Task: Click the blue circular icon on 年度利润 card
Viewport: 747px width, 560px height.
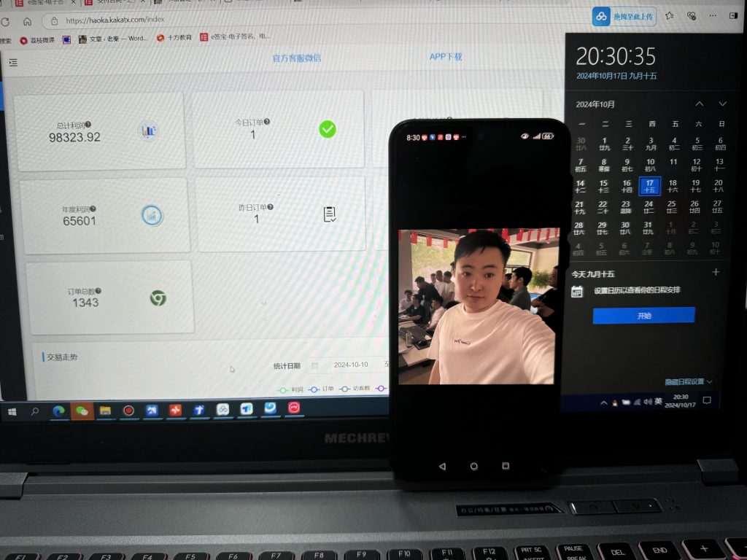Action: 151,216
